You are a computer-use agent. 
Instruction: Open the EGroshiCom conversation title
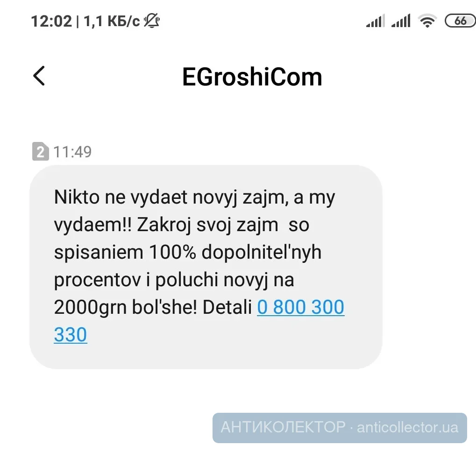click(252, 77)
